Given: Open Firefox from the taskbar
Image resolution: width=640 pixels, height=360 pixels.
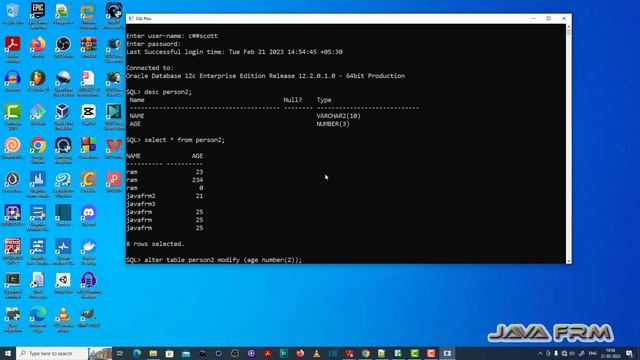Looking at the screenshot, I should pyautogui.click(x=300, y=353).
